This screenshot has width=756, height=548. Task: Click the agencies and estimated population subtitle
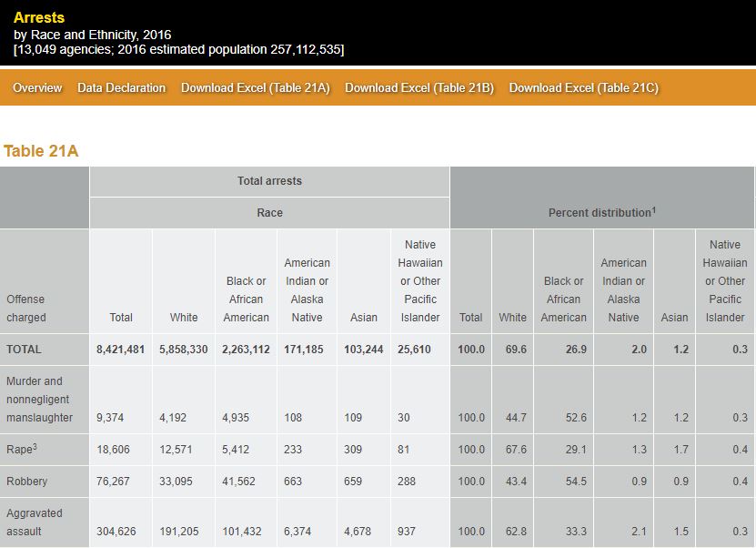[x=178, y=49]
